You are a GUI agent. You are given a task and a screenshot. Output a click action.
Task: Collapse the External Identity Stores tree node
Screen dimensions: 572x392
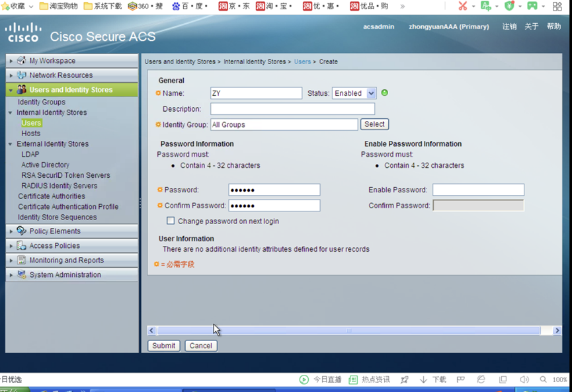coord(10,144)
